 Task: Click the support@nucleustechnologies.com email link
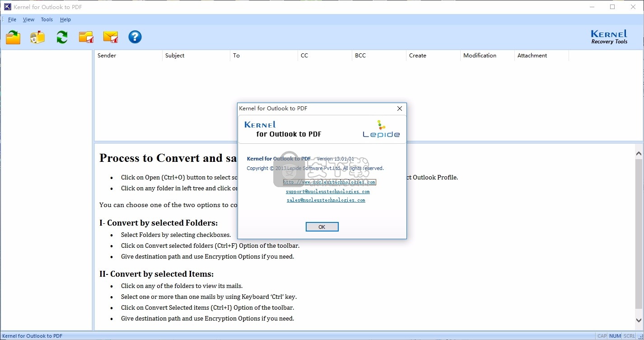tap(327, 191)
